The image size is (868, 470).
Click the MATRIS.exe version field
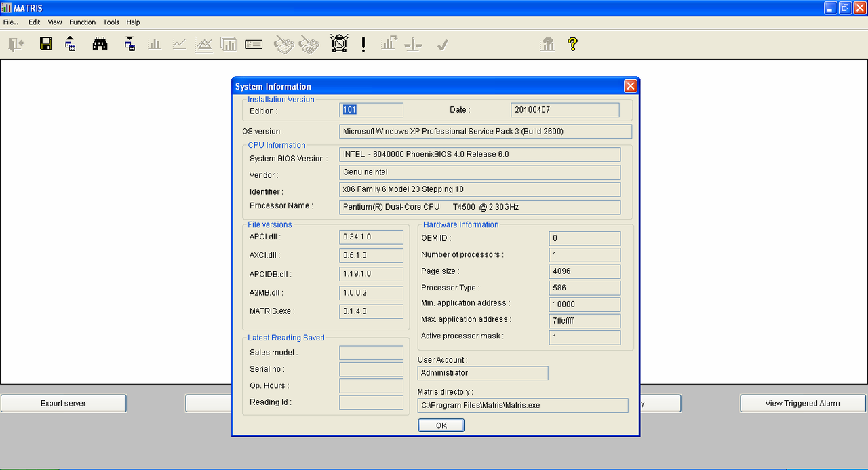coord(372,311)
